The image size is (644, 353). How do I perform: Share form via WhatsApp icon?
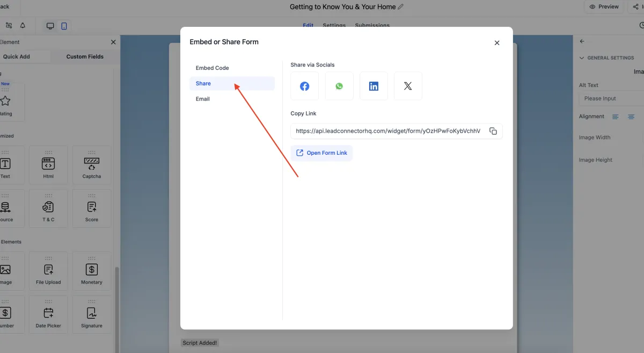pyautogui.click(x=339, y=86)
